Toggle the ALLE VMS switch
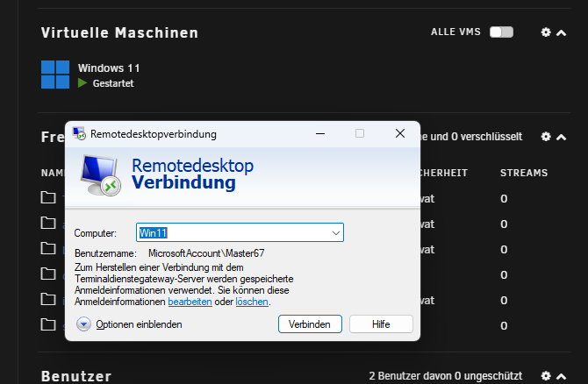 (x=501, y=32)
